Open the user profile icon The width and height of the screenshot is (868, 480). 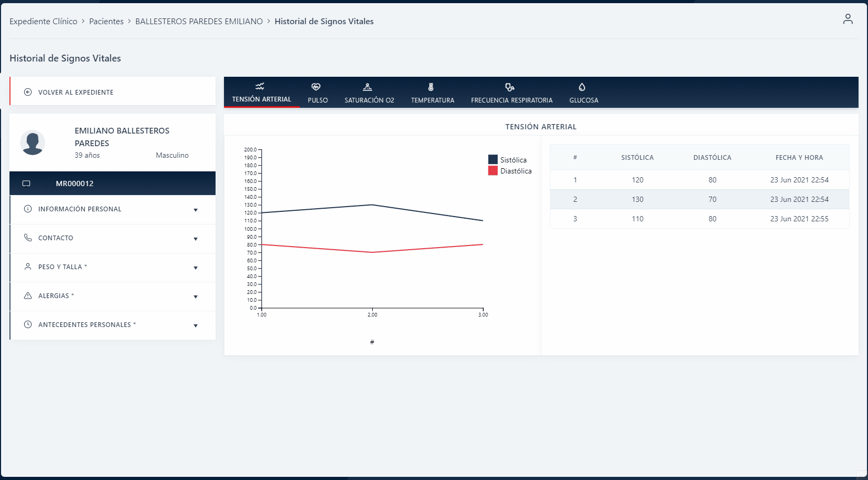[x=848, y=19]
